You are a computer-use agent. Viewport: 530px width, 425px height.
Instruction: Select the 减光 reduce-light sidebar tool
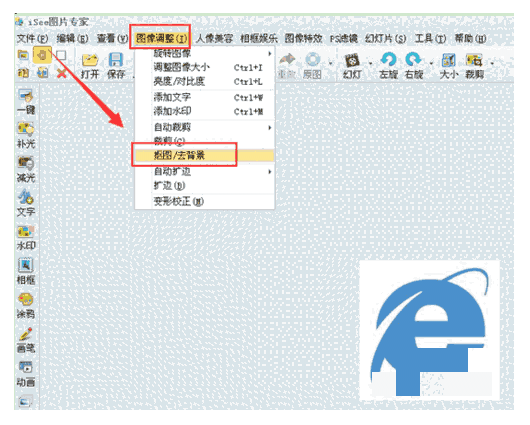pyautogui.click(x=26, y=170)
